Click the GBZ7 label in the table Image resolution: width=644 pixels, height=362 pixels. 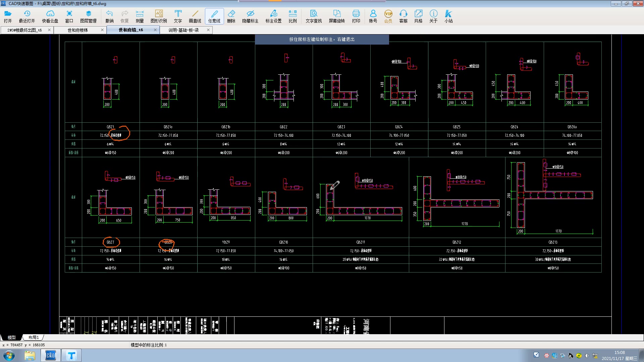coord(110,242)
